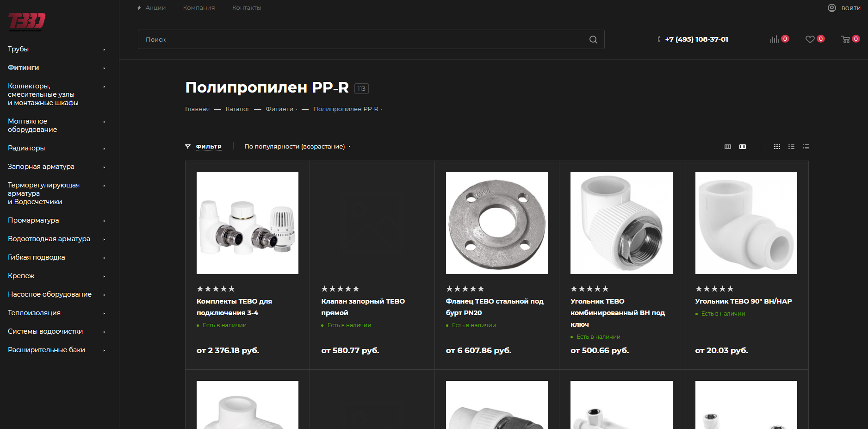Open Клапан запорный ТЕВО прямой
Image resolution: width=868 pixels, height=429 pixels.
tap(363, 307)
